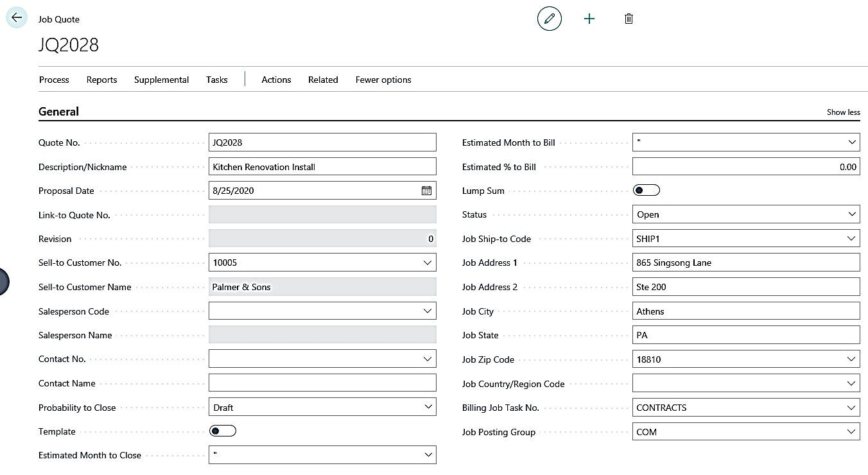Select the Supplemental menu
The height and width of the screenshot is (475, 868).
[x=161, y=80]
